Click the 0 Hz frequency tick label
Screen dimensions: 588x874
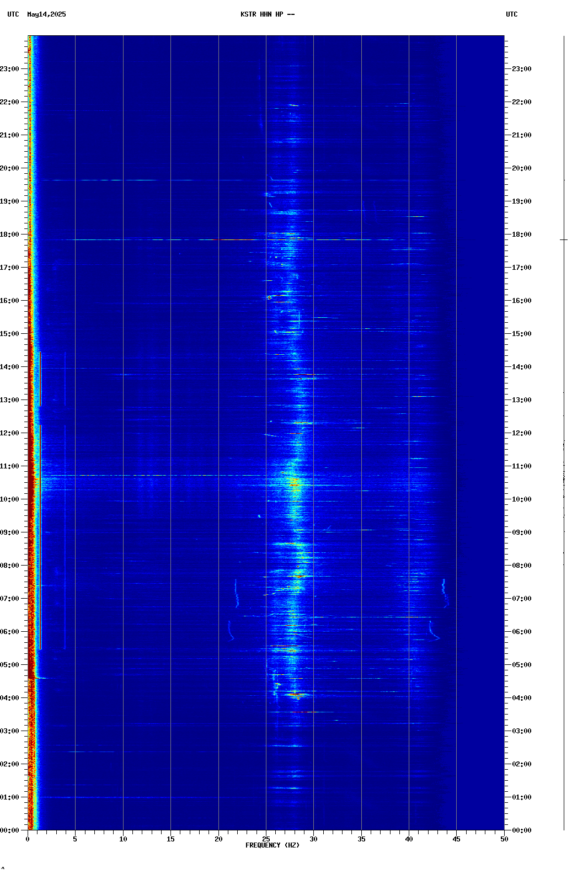click(28, 839)
